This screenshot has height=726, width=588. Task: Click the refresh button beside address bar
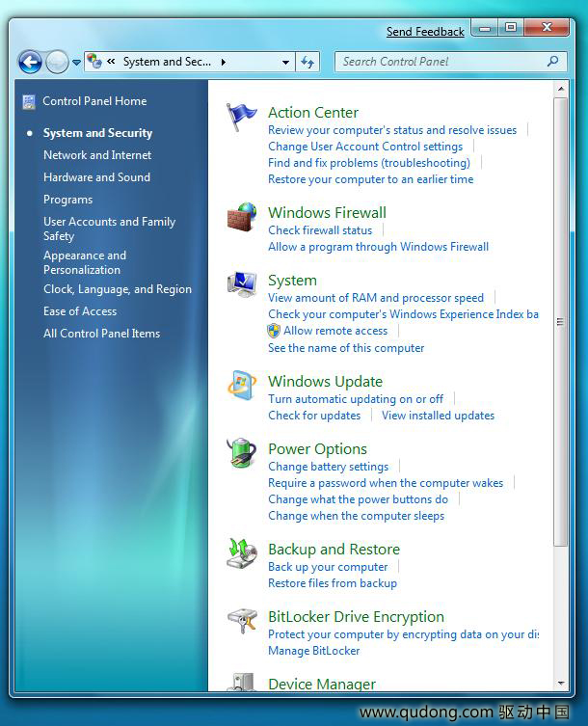[307, 62]
